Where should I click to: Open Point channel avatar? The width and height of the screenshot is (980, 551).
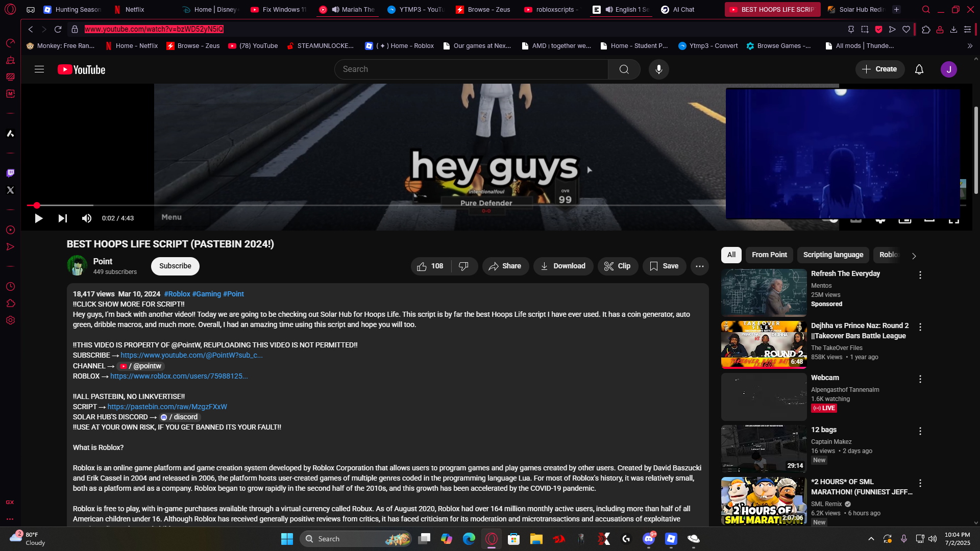point(77,265)
